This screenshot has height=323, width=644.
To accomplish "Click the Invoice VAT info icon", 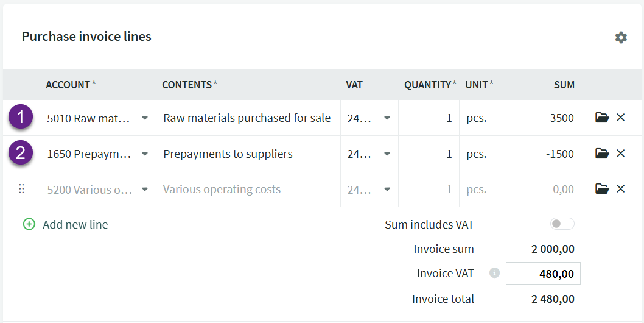I will [494, 273].
